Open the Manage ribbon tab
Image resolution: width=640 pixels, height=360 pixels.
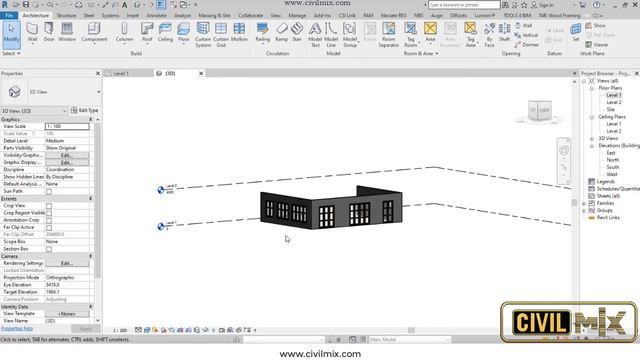(x=297, y=16)
